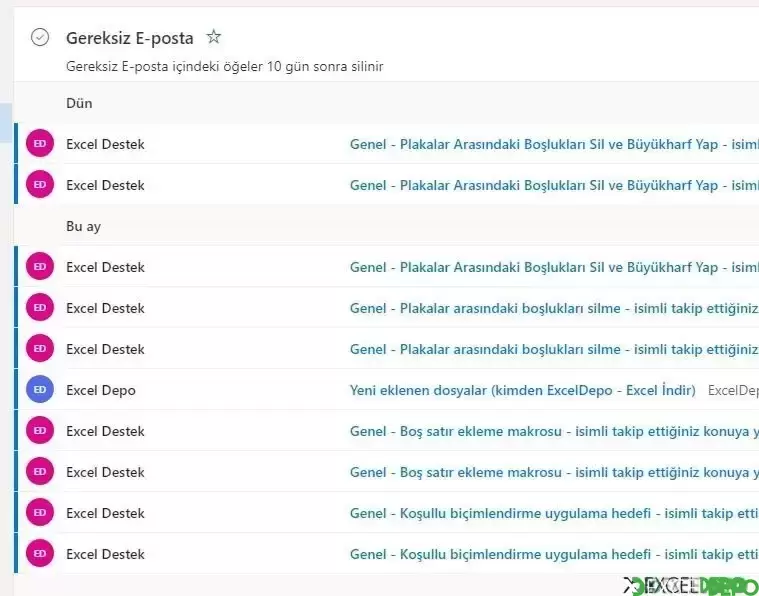The width and height of the screenshot is (759, 596).
Task: Click avatar of last 'Koşullu biçimlendirme' email
Action: pos(40,553)
